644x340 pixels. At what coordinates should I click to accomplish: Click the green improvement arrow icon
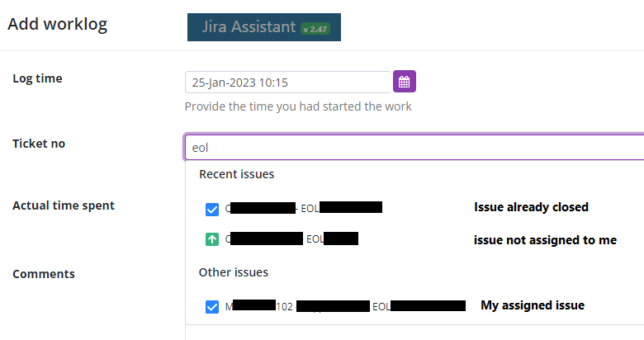click(x=212, y=239)
